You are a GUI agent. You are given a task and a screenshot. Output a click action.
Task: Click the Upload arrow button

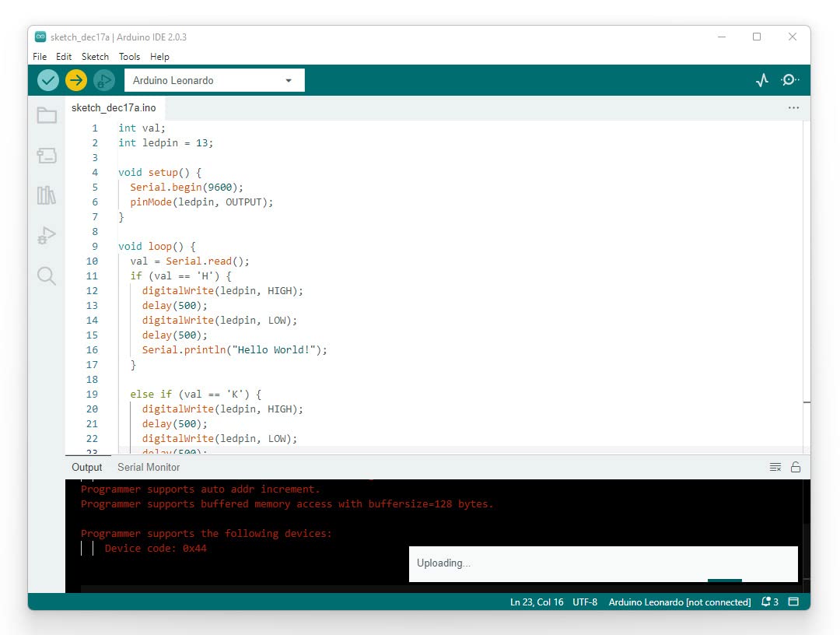pyautogui.click(x=76, y=80)
